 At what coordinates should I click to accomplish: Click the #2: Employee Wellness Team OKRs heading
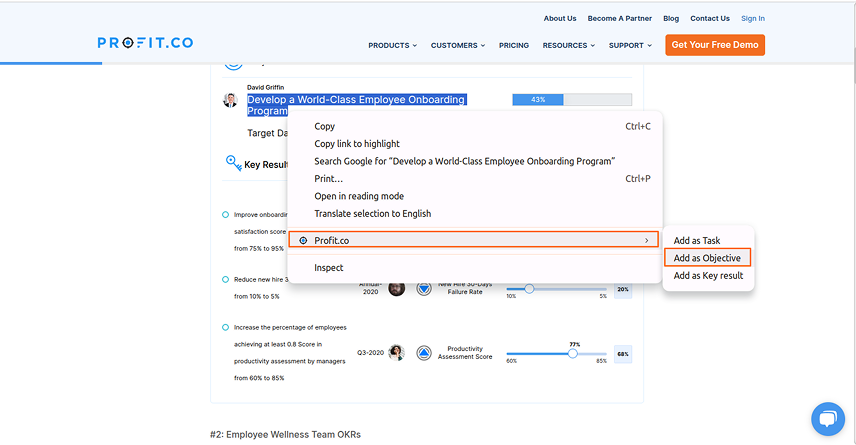click(286, 435)
